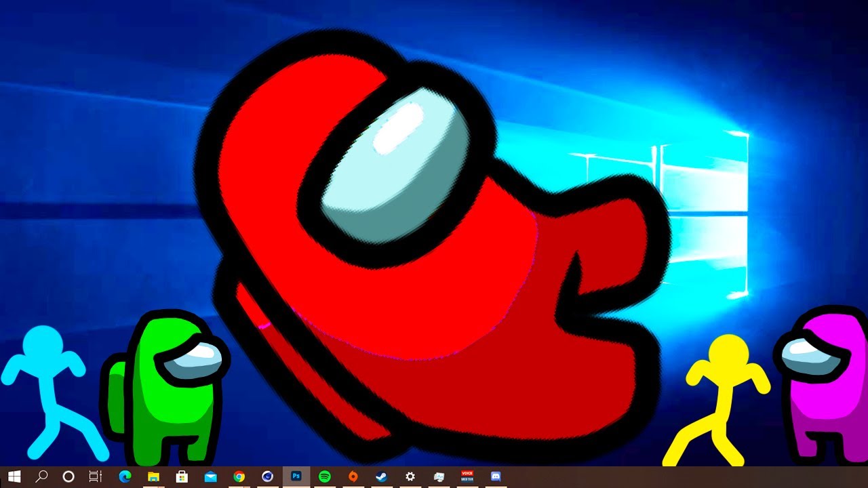
Task: Open File Explorer from taskbar
Action: [153, 476]
